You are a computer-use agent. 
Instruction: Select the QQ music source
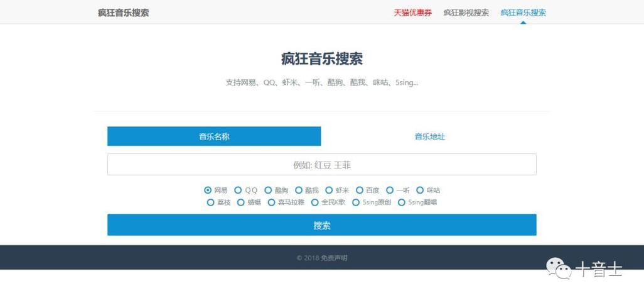(238, 190)
